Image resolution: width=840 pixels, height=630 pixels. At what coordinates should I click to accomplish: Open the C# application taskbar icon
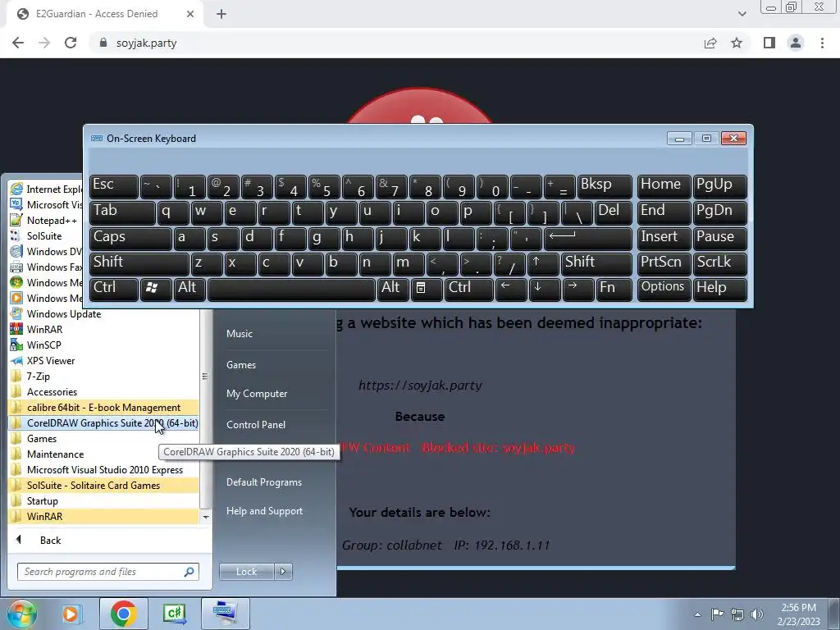pos(174,614)
